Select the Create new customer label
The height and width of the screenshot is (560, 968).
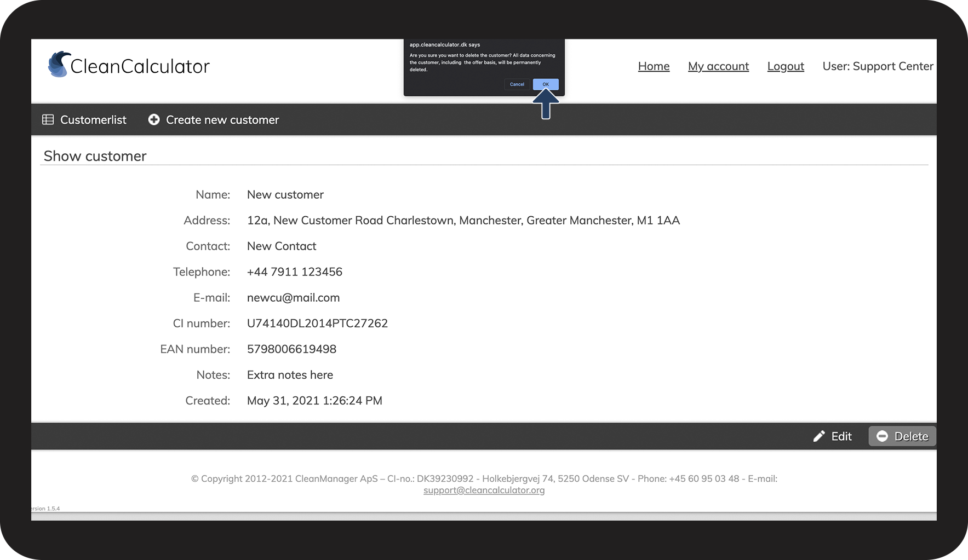(222, 120)
